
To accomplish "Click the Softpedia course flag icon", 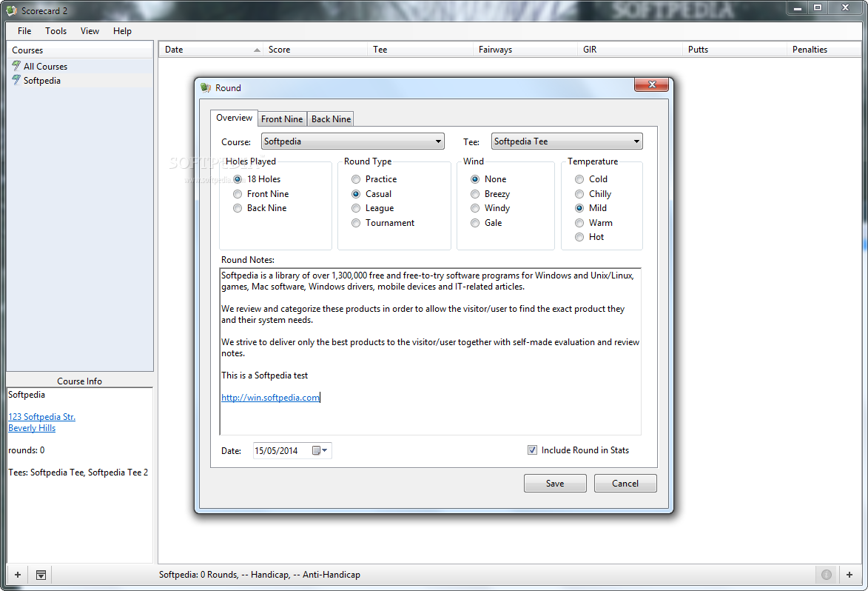I will tap(16, 80).
